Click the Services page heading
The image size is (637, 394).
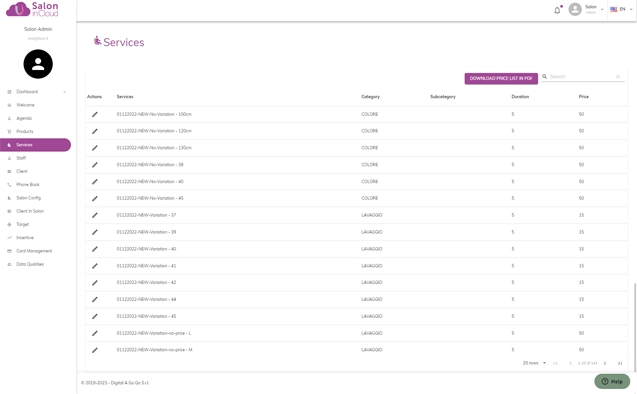(124, 42)
